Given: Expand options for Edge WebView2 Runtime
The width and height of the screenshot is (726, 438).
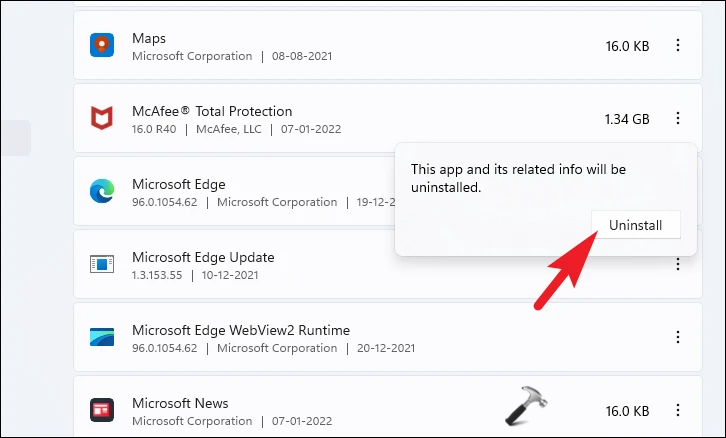Looking at the screenshot, I should point(678,338).
